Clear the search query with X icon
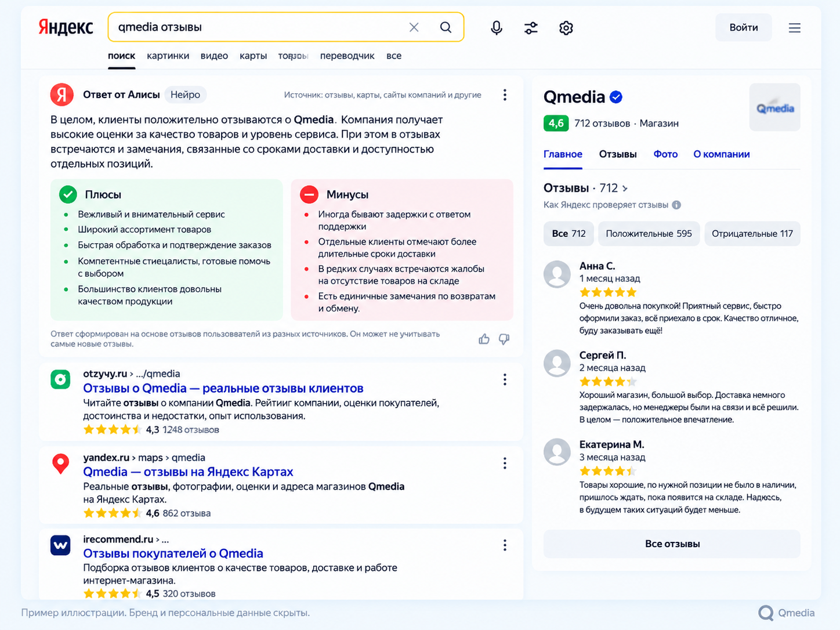The width and height of the screenshot is (840, 630). (x=414, y=27)
